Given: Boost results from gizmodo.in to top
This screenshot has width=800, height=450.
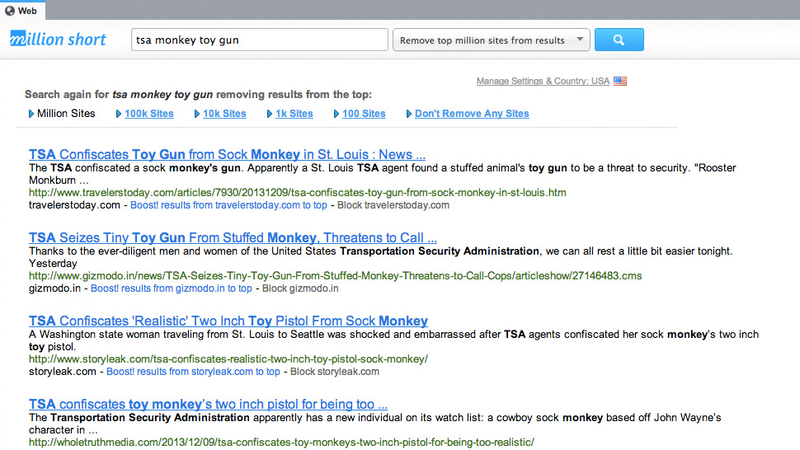Looking at the screenshot, I should coord(171,288).
